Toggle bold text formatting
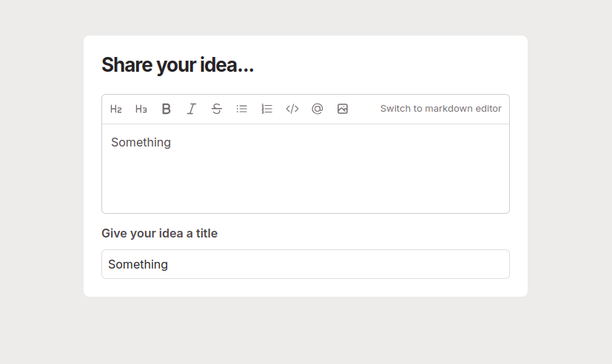The width and height of the screenshot is (612, 364). click(167, 109)
